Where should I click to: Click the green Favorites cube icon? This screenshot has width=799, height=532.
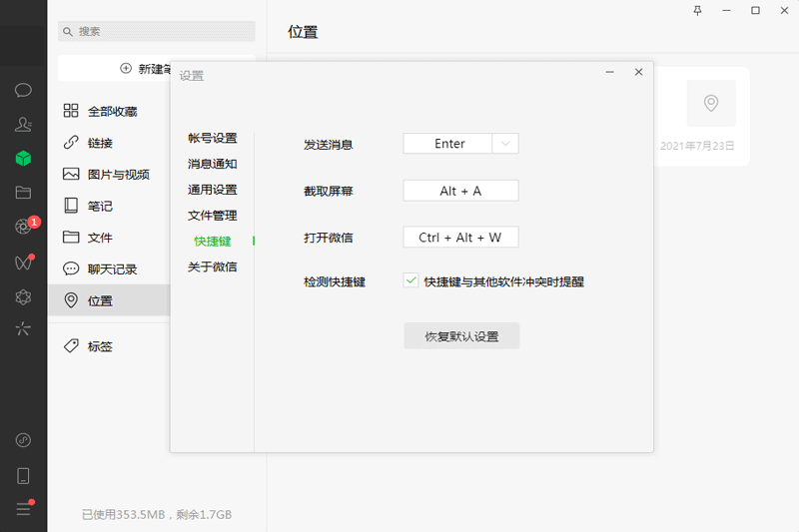pyautogui.click(x=23, y=158)
